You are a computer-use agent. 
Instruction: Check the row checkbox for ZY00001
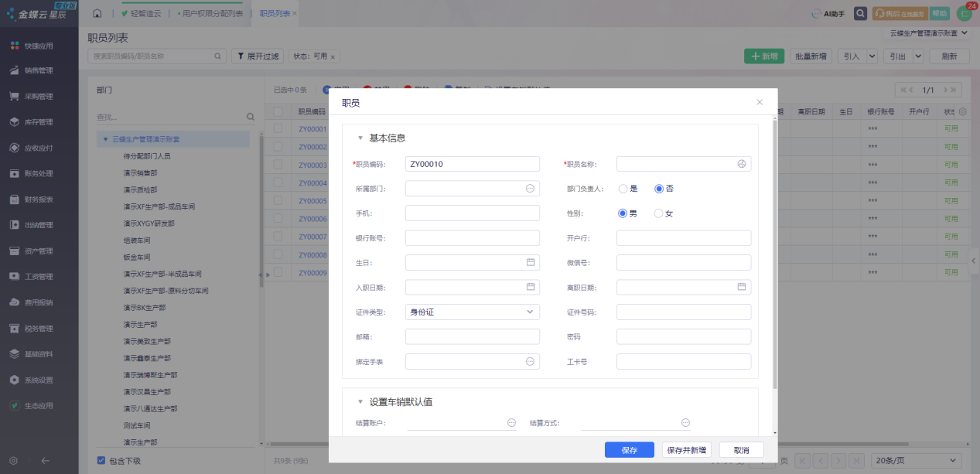[x=278, y=129]
